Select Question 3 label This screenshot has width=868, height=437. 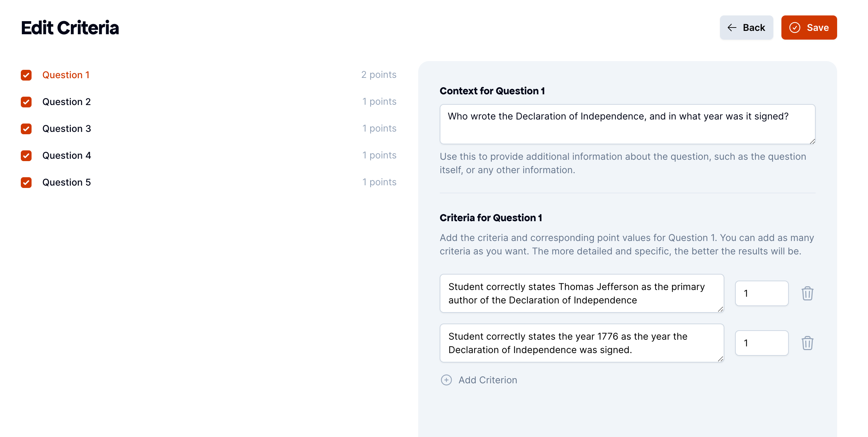[66, 129]
